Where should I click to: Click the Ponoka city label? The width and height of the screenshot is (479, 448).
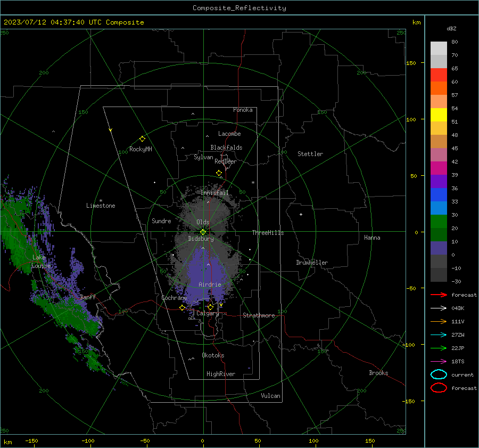coord(243,110)
